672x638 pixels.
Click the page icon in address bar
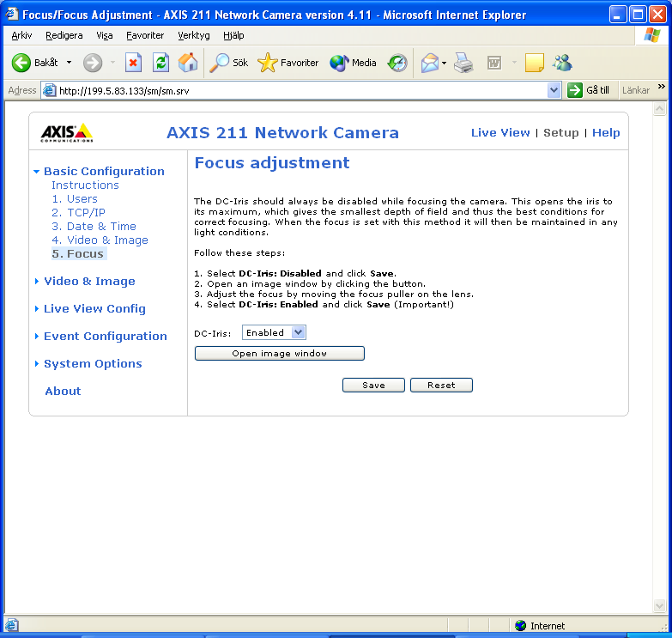point(50,90)
